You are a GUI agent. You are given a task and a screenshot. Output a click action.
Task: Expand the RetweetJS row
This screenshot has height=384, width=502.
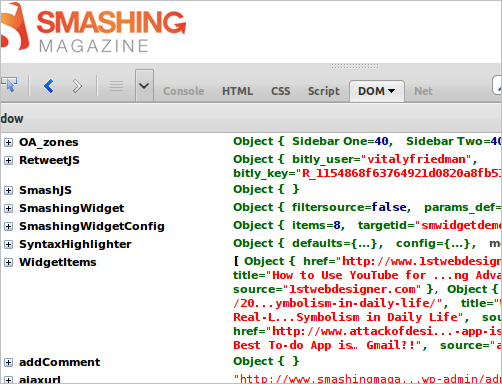(x=8, y=161)
